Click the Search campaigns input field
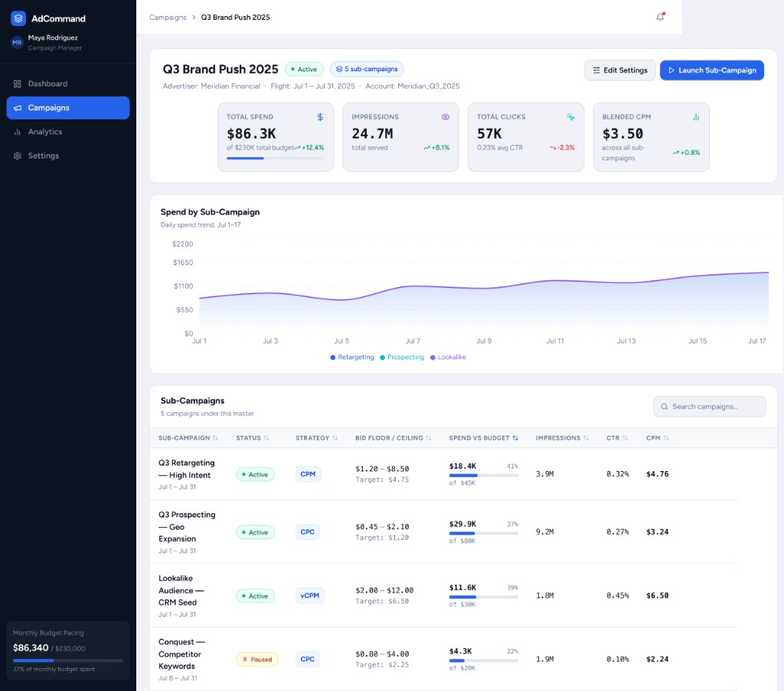Image resolution: width=784 pixels, height=691 pixels. coord(710,407)
